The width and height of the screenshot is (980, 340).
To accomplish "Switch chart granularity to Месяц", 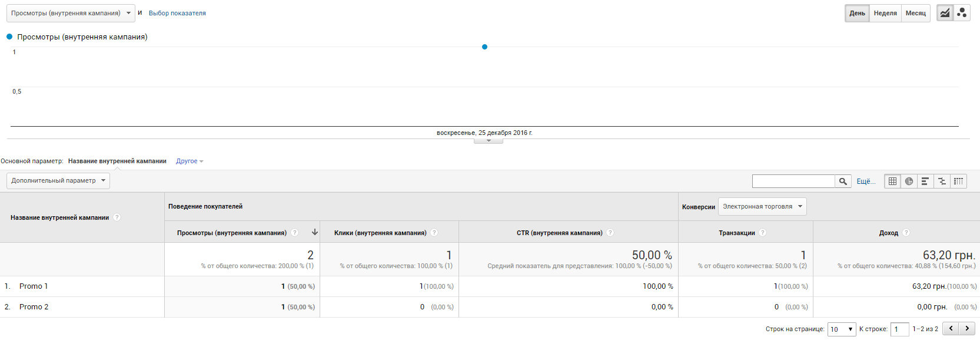I will pyautogui.click(x=915, y=13).
